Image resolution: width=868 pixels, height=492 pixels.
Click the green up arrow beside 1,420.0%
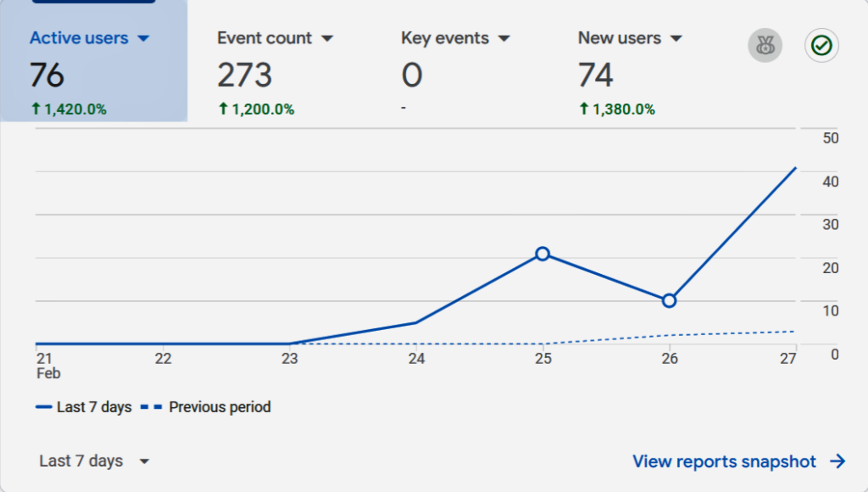[x=35, y=109]
